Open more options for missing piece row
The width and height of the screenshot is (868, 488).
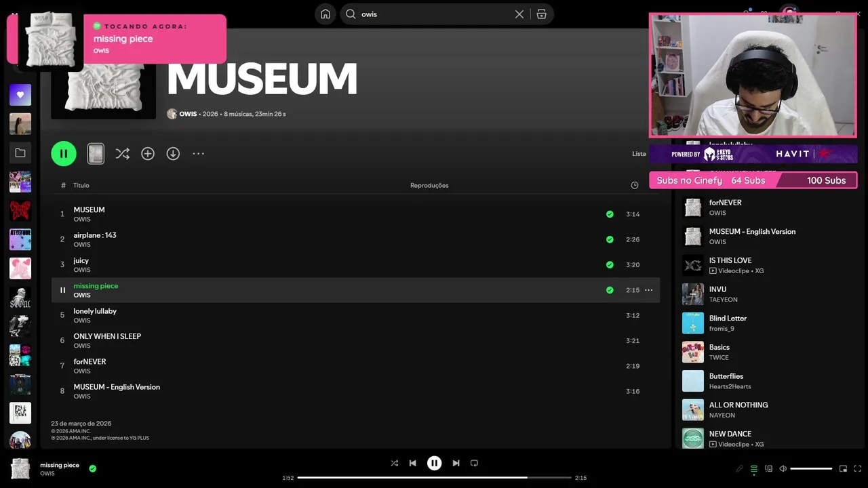point(648,290)
